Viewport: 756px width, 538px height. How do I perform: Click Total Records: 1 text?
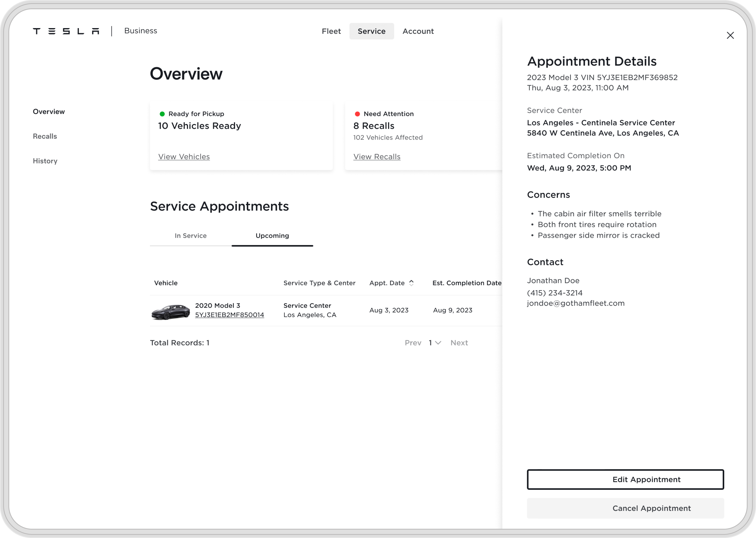180,343
